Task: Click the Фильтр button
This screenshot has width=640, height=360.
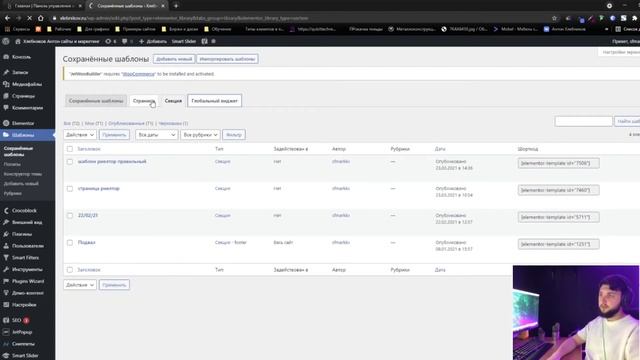Action: click(x=234, y=135)
